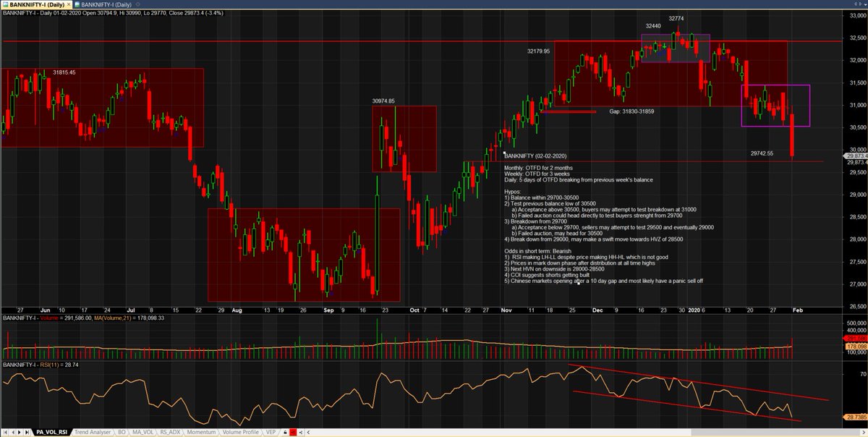Select the 32774 high price label
Image resolution: width=868 pixels, height=437 pixels.
(x=677, y=19)
